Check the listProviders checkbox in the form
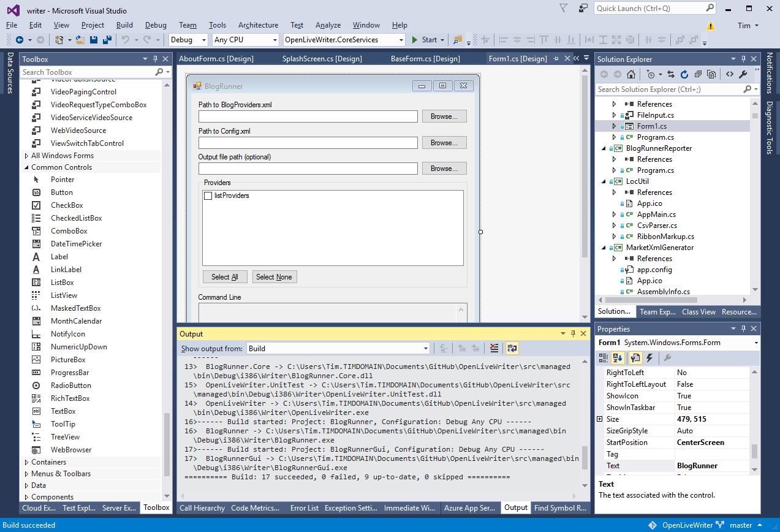This screenshot has height=532, width=780. 208,196
